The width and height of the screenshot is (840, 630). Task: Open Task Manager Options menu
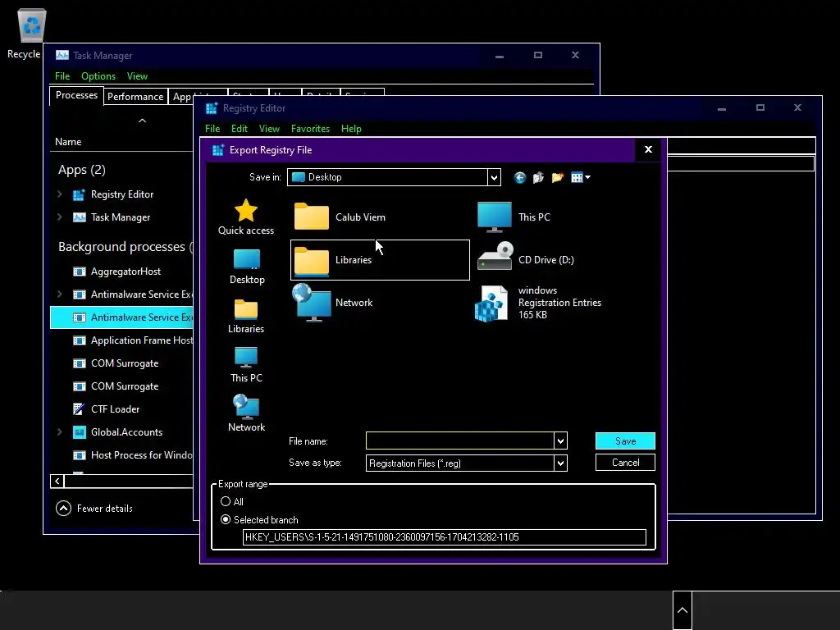pos(98,76)
